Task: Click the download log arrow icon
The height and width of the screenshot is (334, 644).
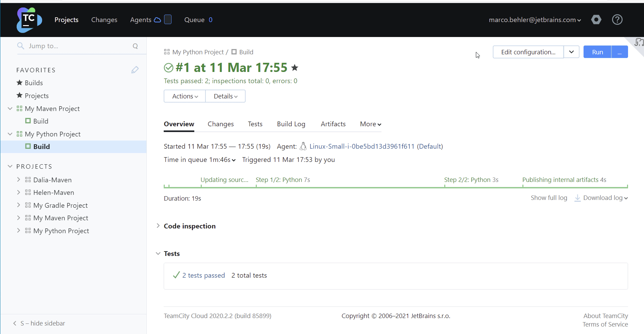Action: (577, 198)
